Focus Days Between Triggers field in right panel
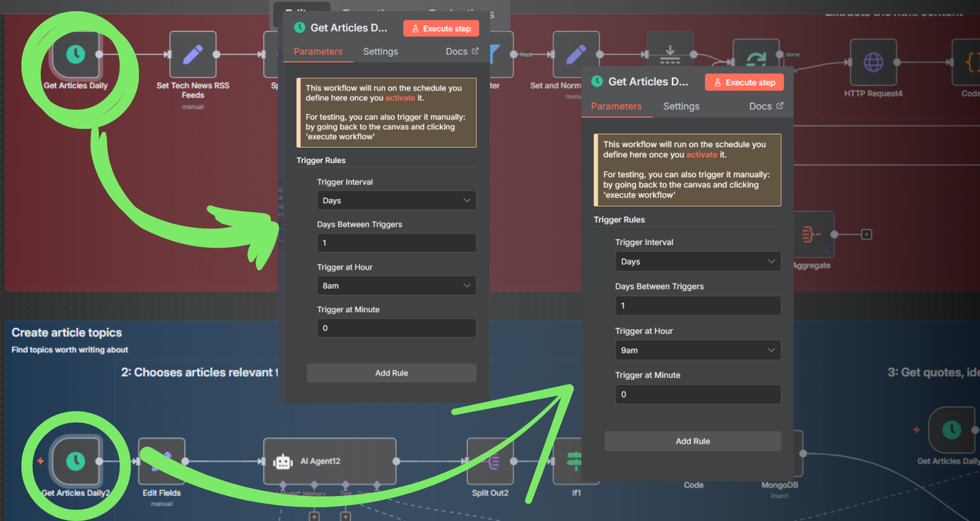 698,305
